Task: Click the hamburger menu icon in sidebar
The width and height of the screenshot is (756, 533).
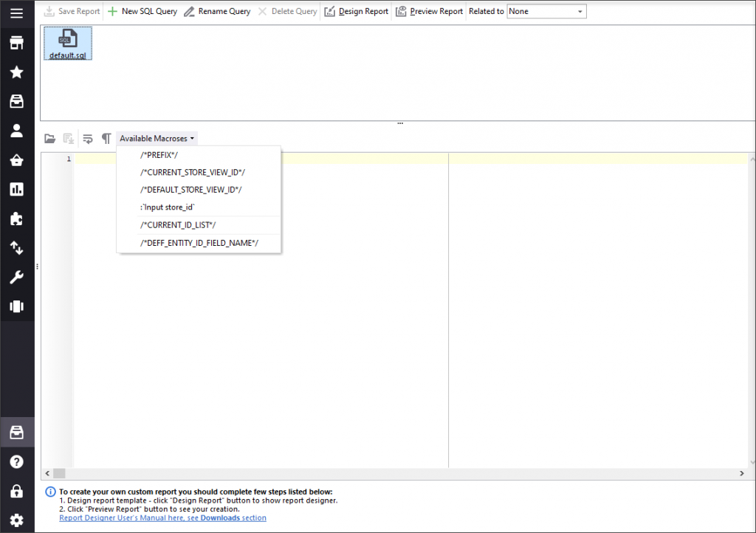Action: [x=16, y=13]
